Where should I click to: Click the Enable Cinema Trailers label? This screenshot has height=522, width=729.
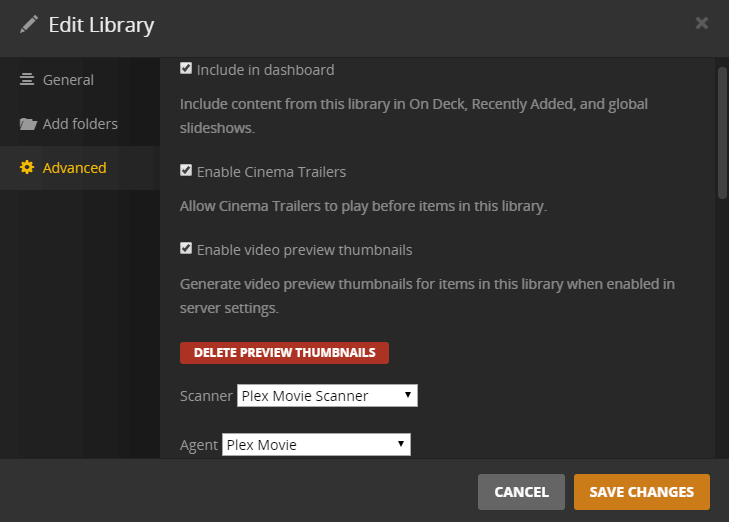click(271, 172)
